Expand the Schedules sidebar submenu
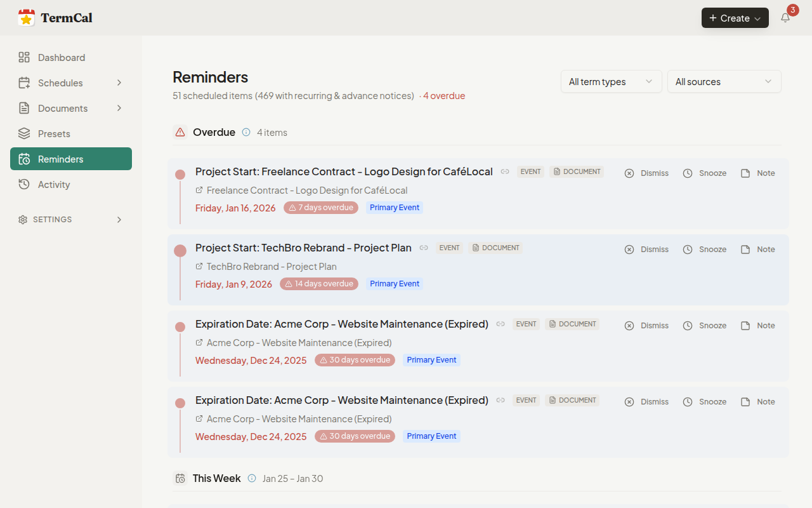Viewport: 812px width, 508px height. (x=119, y=83)
